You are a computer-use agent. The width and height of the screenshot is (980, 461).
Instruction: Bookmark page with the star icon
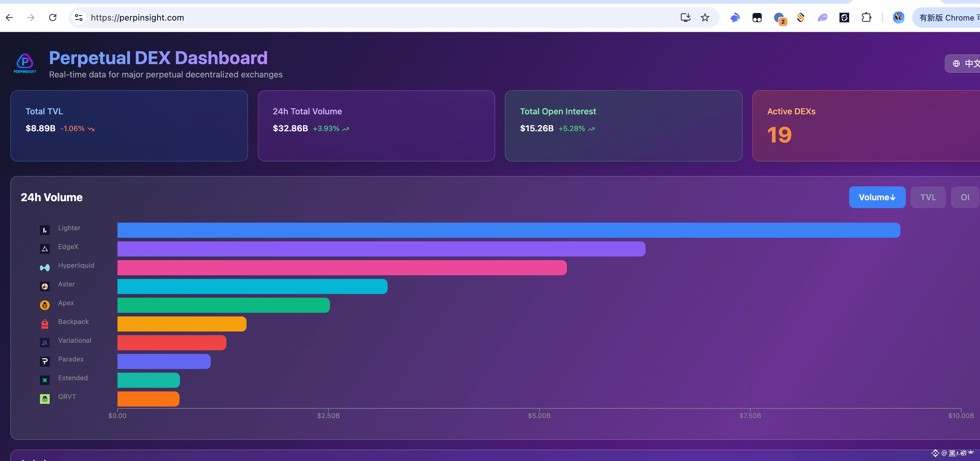pos(705,18)
